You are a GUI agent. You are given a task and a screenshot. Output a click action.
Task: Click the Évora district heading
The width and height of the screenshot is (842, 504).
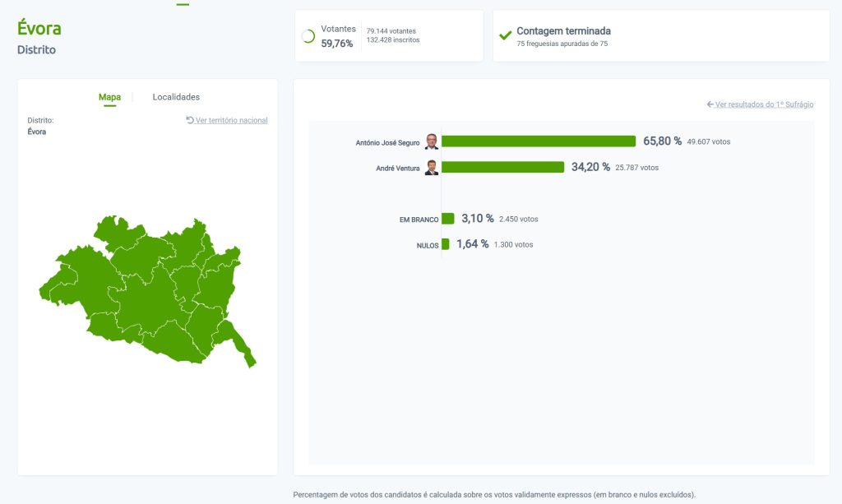(39, 29)
